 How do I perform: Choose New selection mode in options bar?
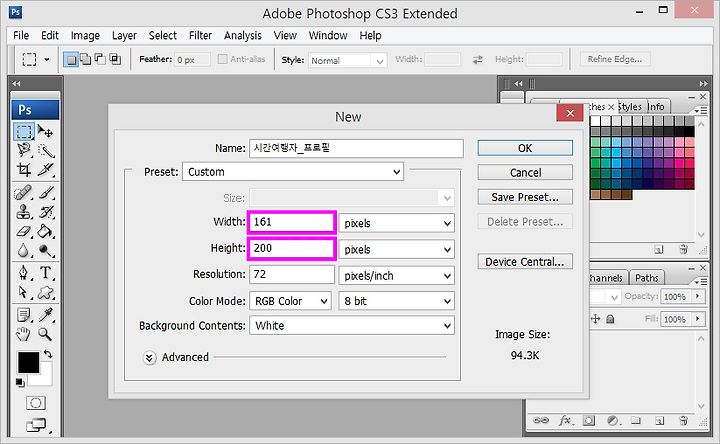(x=71, y=59)
